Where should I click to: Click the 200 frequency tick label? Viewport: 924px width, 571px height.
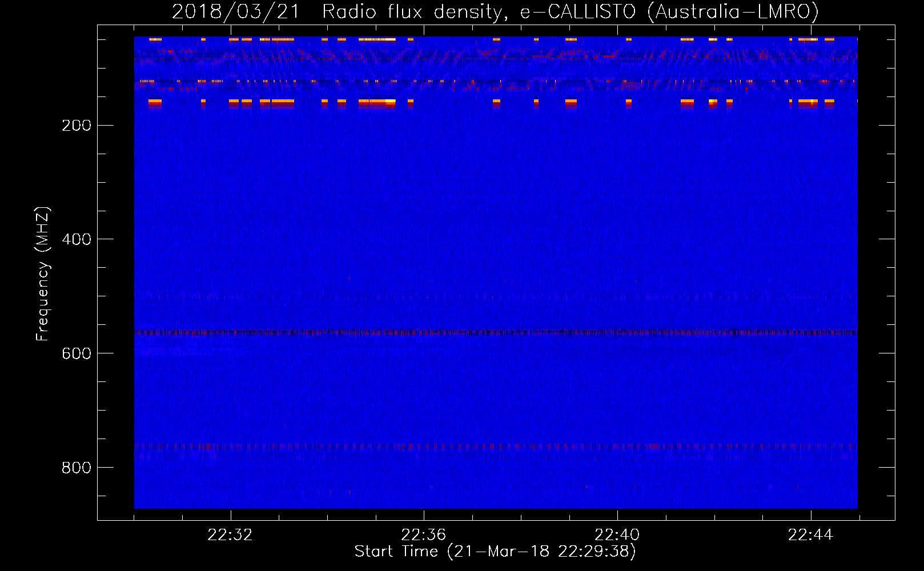point(77,126)
